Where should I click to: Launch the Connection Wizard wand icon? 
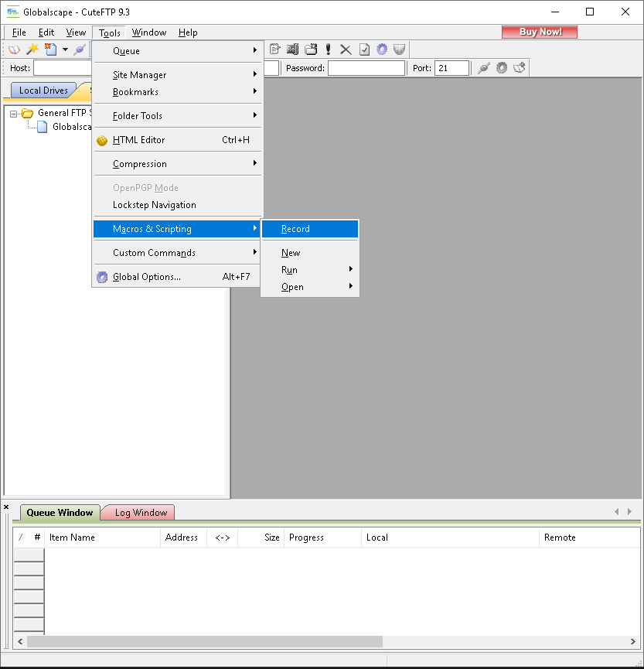click(x=32, y=49)
